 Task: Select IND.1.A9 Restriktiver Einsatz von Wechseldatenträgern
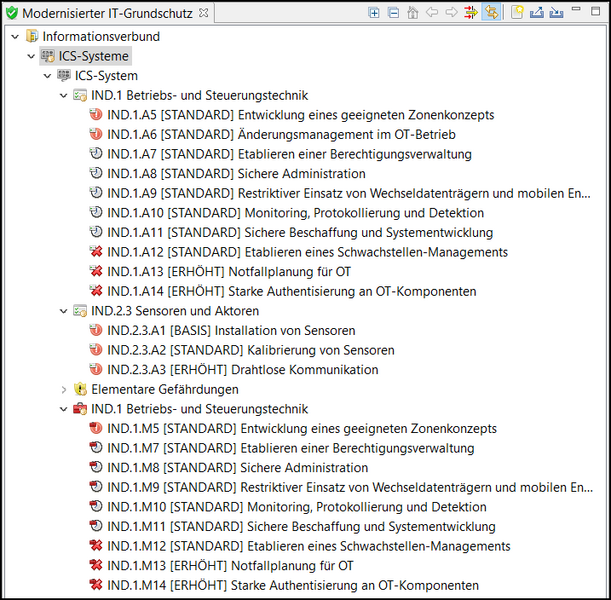[349, 193]
